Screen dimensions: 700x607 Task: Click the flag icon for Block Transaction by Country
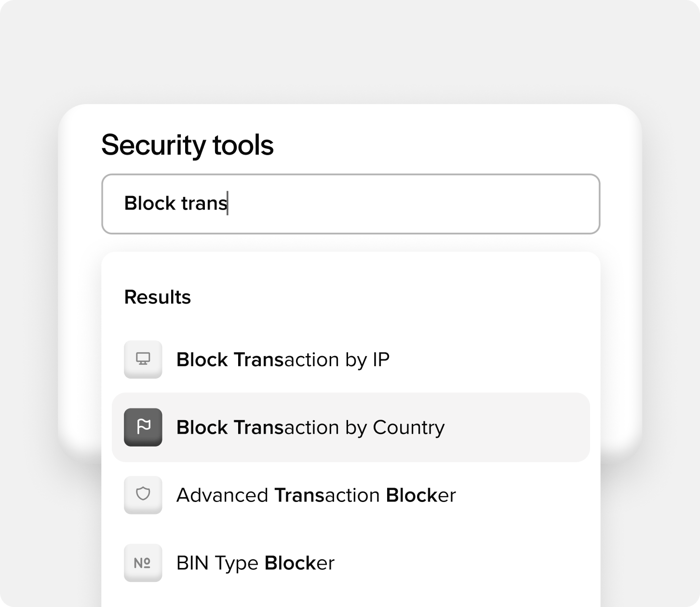point(143,427)
